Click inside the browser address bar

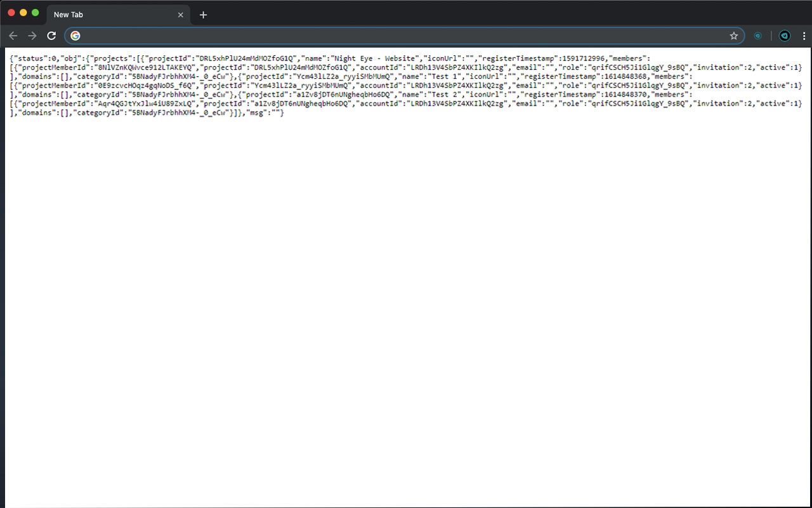[x=381, y=36]
